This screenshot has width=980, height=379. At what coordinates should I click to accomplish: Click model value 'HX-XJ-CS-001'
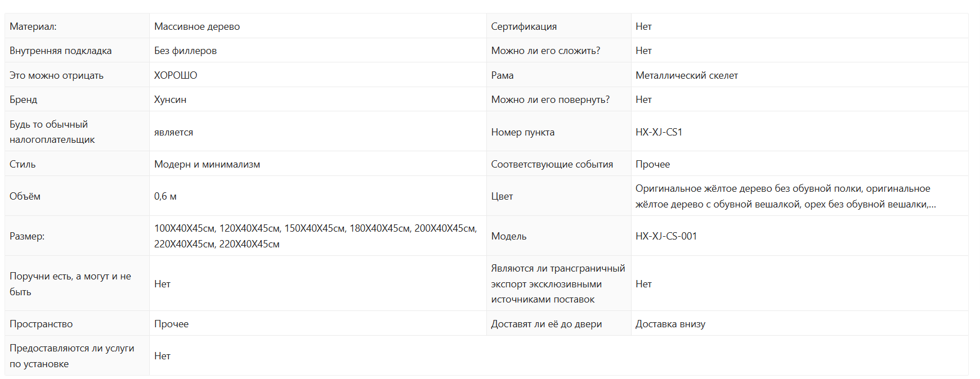tap(666, 236)
